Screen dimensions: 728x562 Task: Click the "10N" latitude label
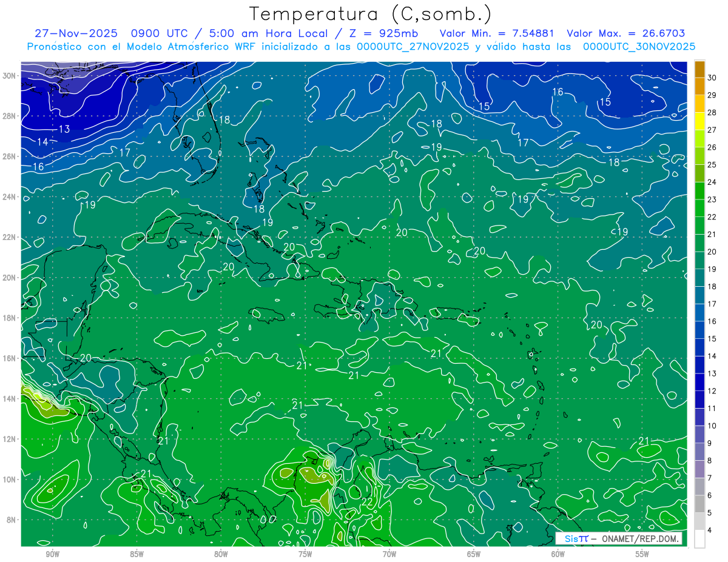tap(10, 480)
